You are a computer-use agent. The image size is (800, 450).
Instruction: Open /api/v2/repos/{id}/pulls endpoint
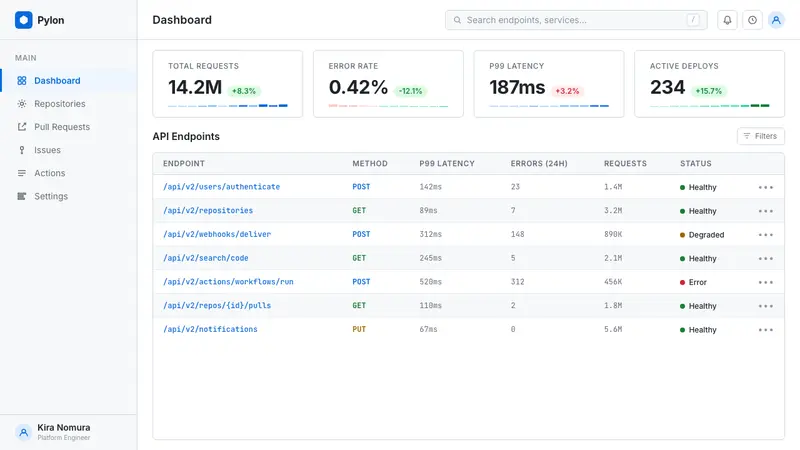[217, 305]
